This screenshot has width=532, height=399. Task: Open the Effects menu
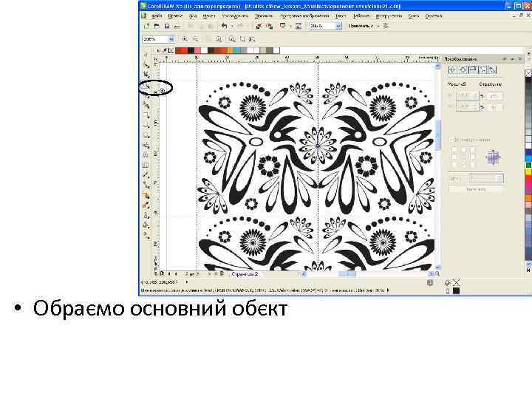coord(264,16)
